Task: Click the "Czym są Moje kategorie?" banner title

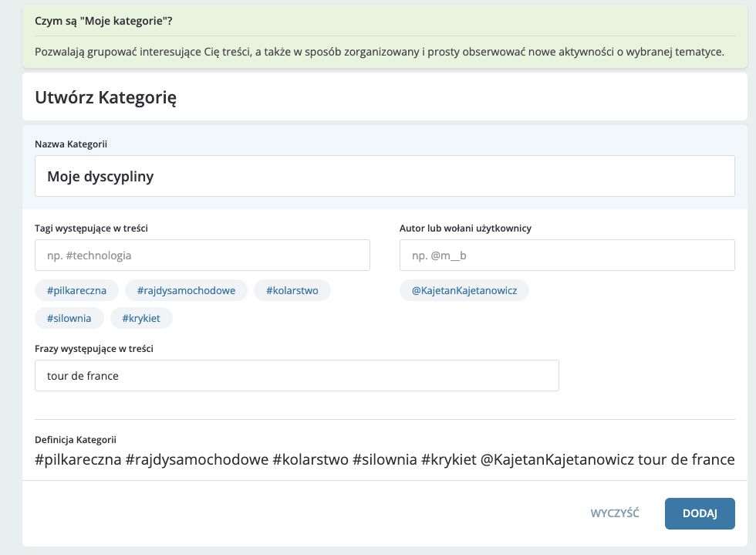Action: point(103,21)
